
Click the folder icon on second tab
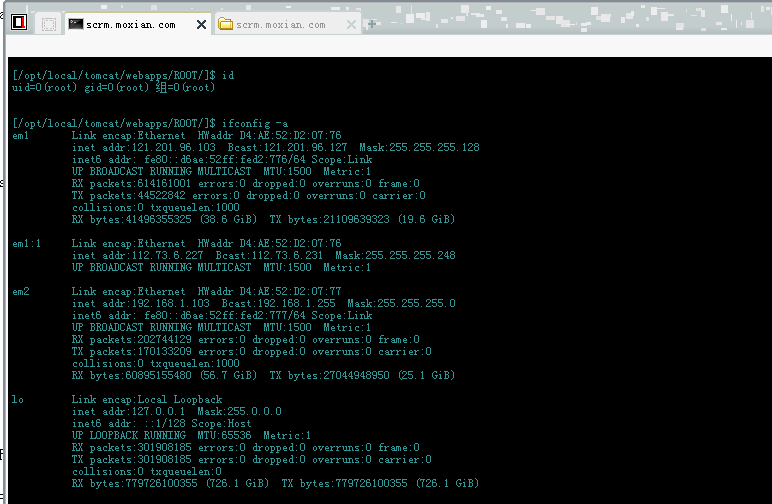click(x=225, y=24)
